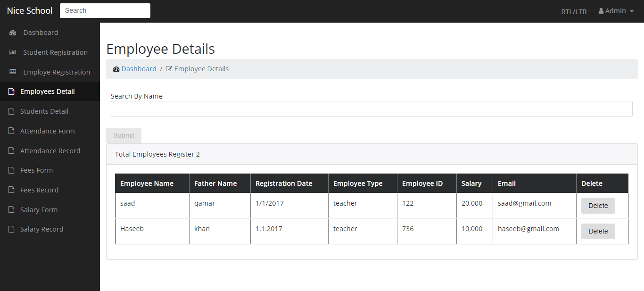Click the Dashboard gauge icon in sidebar
The height and width of the screenshot is (291, 644).
point(13,33)
